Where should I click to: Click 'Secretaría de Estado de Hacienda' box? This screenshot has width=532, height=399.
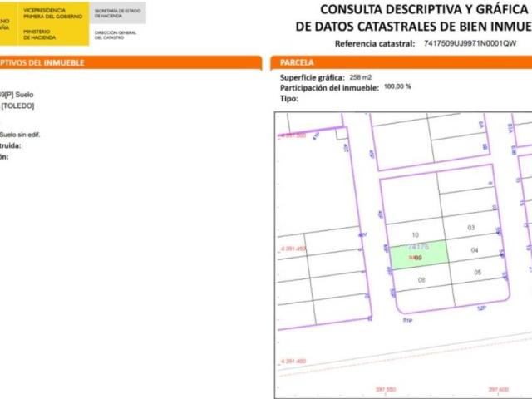(x=118, y=13)
